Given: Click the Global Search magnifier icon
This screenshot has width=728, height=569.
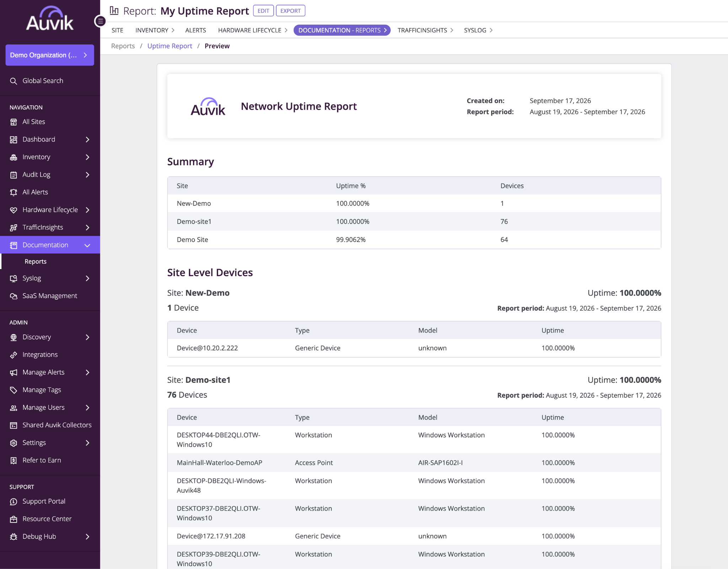Looking at the screenshot, I should click(14, 81).
